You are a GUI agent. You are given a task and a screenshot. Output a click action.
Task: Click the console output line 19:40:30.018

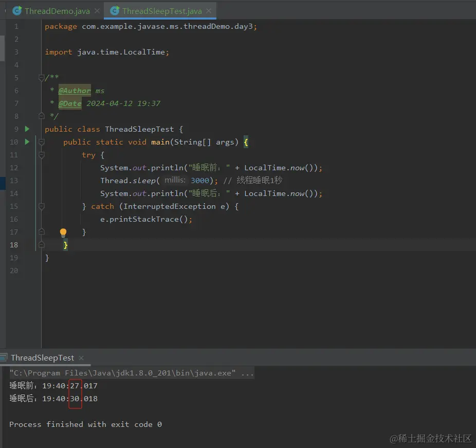tap(53, 399)
